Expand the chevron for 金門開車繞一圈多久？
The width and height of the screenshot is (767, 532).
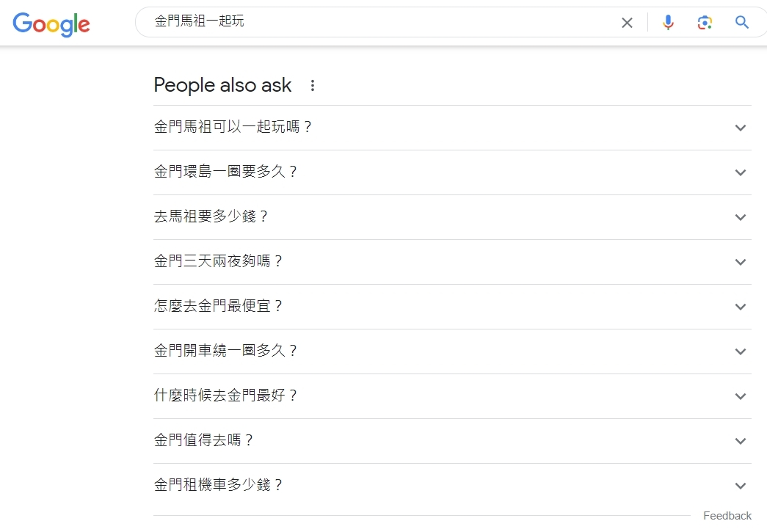tap(740, 351)
